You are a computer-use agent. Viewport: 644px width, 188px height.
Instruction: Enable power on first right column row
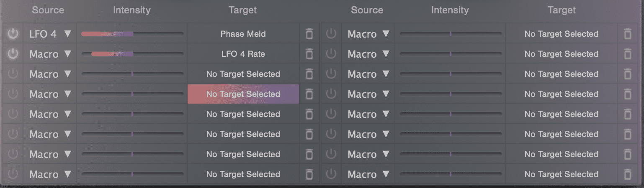pos(331,34)
